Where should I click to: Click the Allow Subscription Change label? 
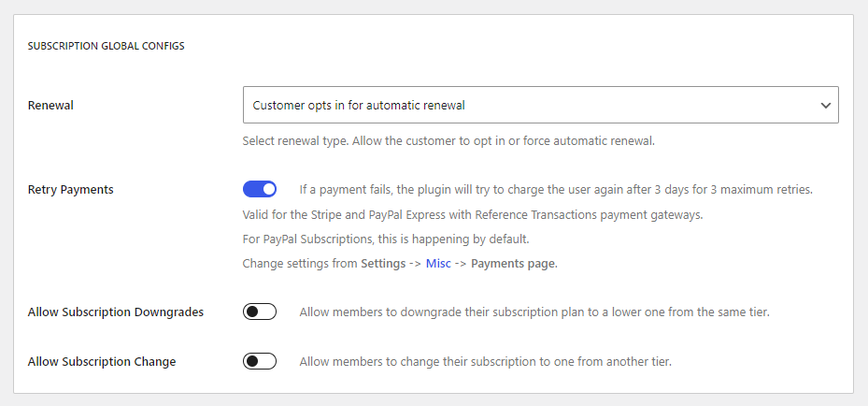102,362
